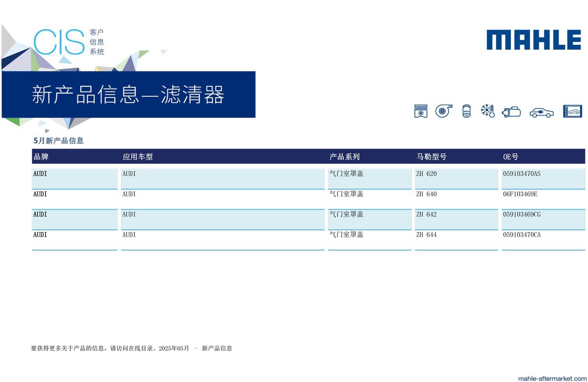This screenshot has width=588, height=382.
Task: Open the thermal management snowflake-thermometer icon
Action: tap(488, 111)
